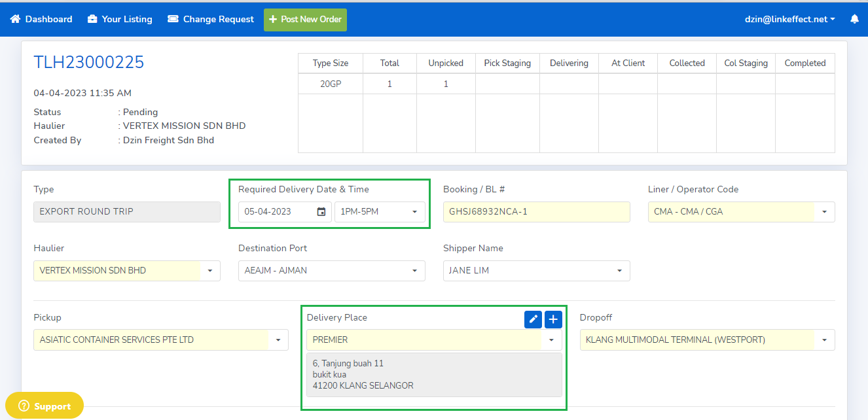Click the Dashboard home icon

point(16,20)
